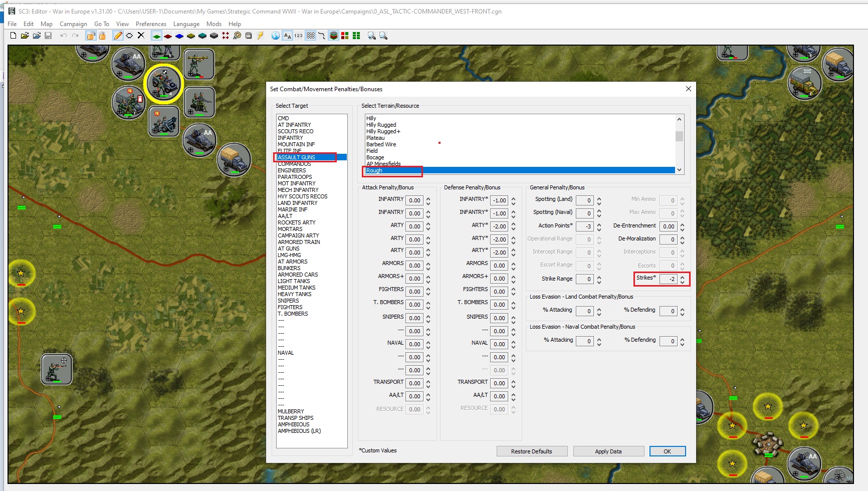Click the lightning bolt toolbar icon
The height and width of the screenshot is (491, 868).
click(x=261, y=36)
